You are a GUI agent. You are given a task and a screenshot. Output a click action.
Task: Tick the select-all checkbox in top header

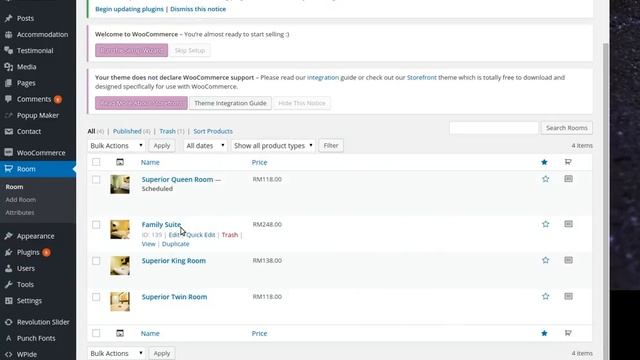[96, 162]
